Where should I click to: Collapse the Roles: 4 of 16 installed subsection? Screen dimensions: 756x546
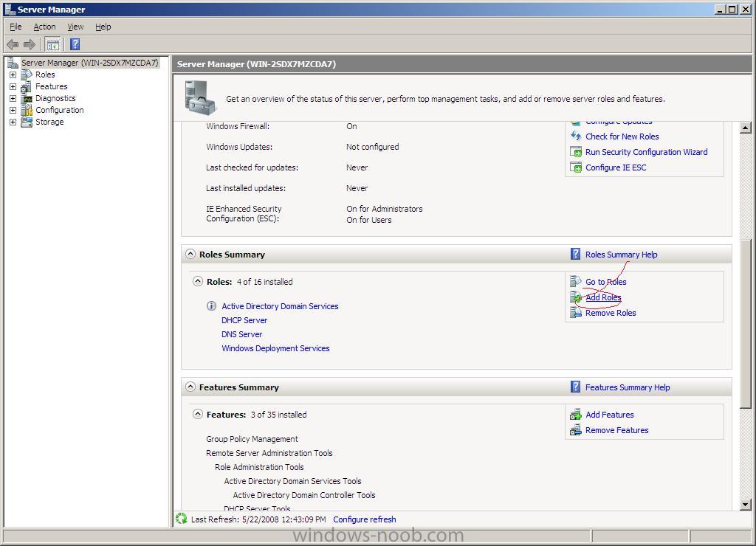click(x=198, y=281)
